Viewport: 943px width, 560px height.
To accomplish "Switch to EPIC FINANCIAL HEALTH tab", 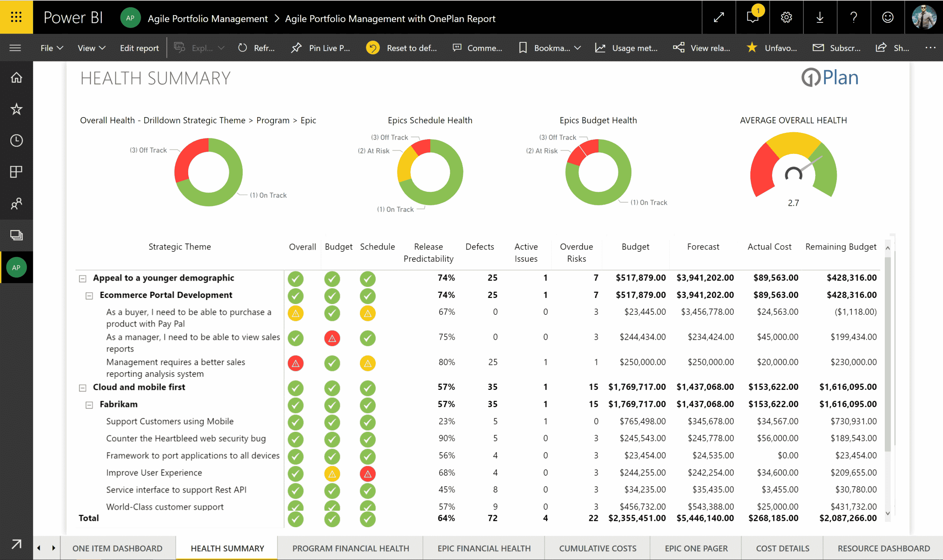I will [x=484, y=548].
